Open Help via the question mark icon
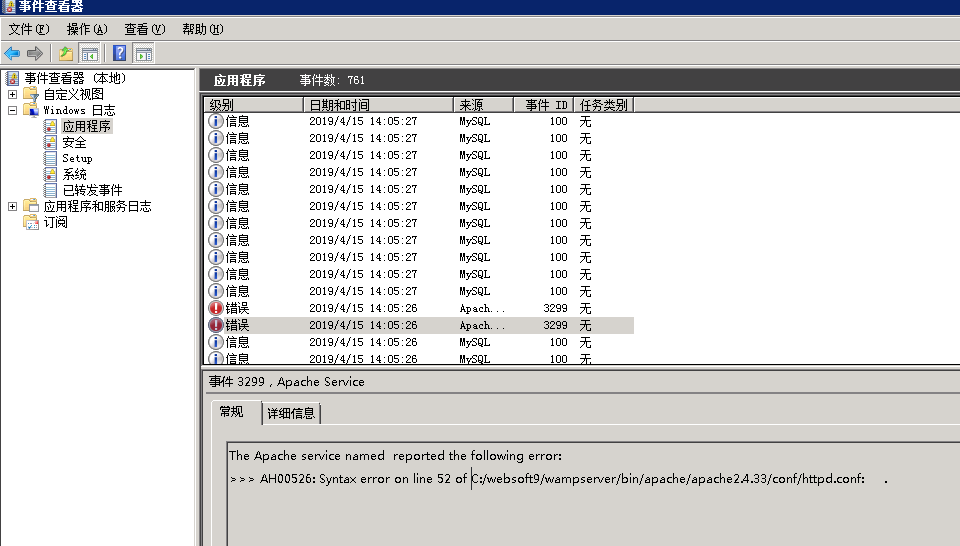 click(120, 54)
